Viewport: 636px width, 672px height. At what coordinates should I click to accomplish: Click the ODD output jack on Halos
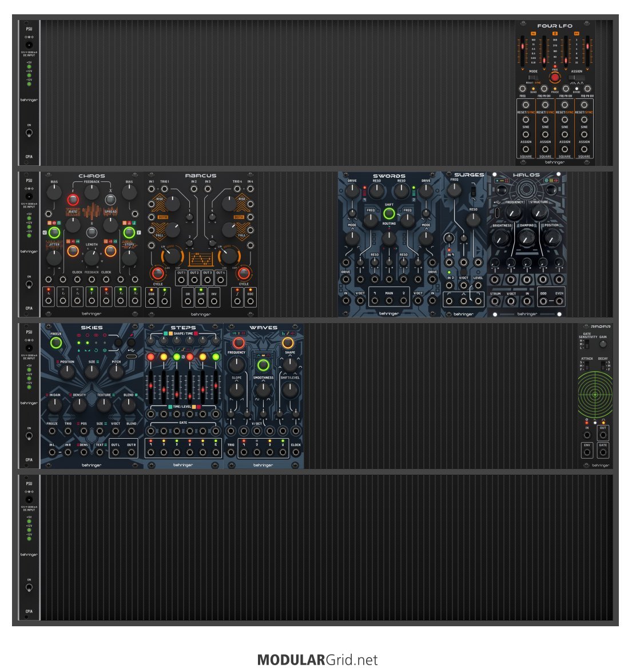(x=543, y=301)
